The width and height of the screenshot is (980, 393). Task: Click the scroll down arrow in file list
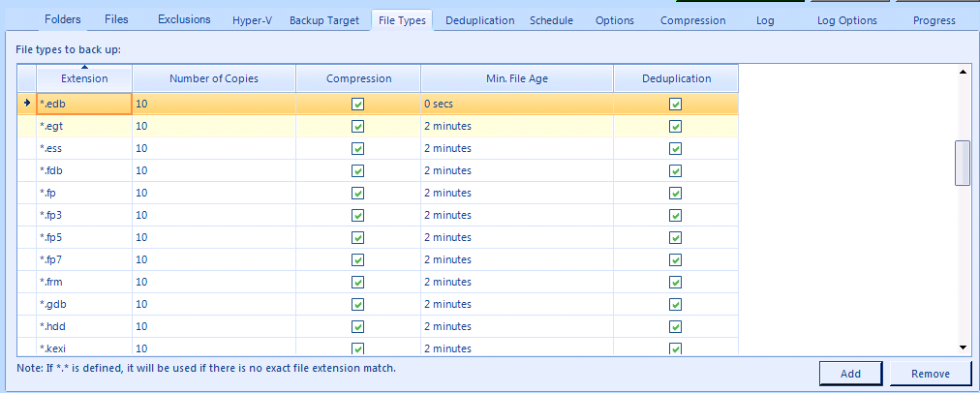(x=963, y=346)
